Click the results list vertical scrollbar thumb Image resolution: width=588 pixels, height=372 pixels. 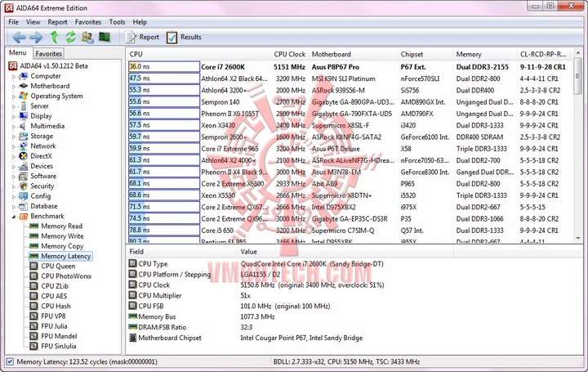577,75
